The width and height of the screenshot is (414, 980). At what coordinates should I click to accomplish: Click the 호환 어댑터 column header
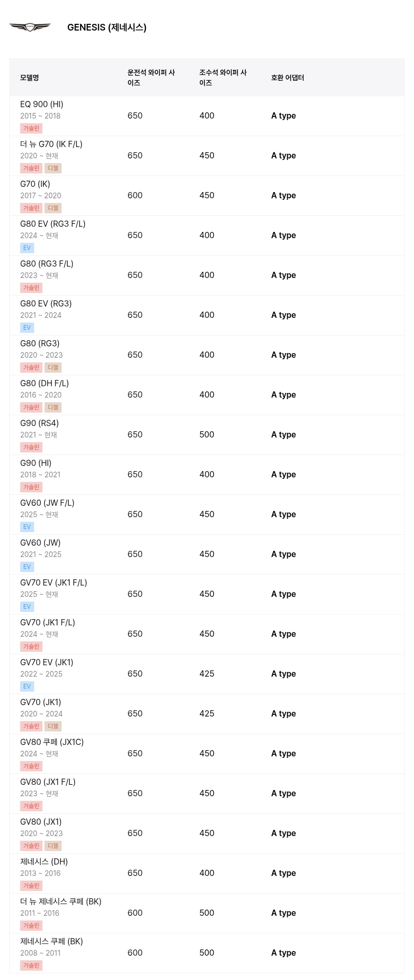(288, 78)
